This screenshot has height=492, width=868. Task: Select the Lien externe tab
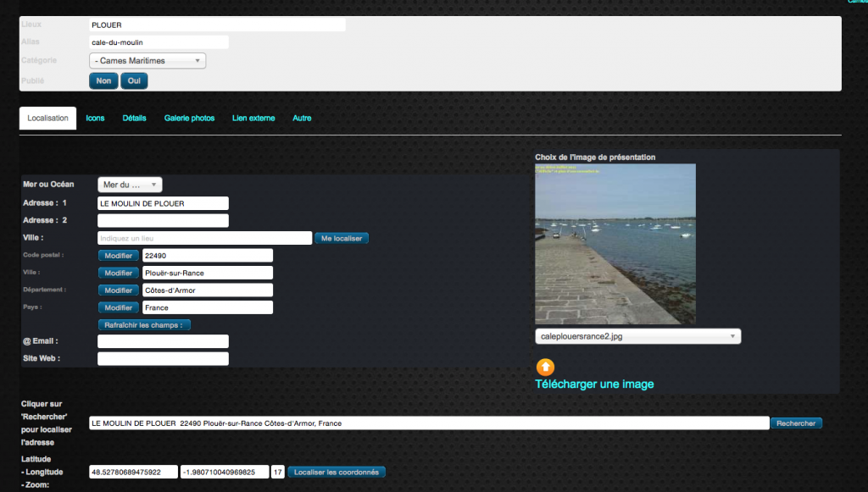coord(253,119)
